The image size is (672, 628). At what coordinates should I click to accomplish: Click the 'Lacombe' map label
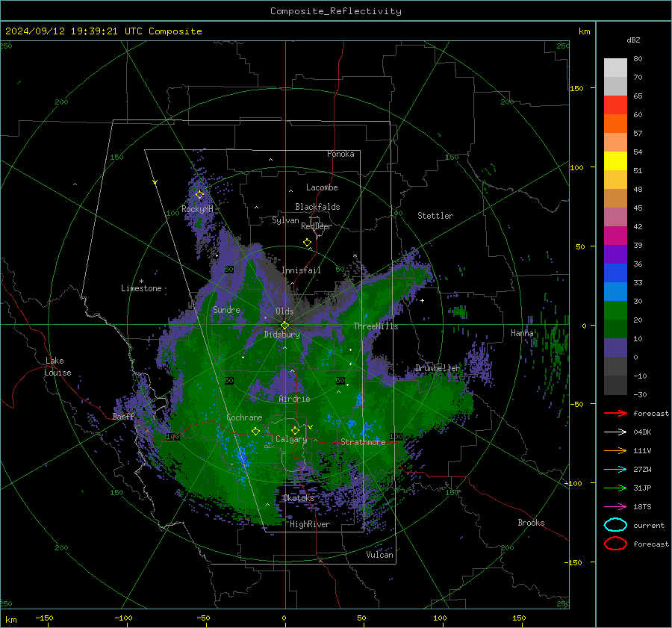tap(322, 187)
